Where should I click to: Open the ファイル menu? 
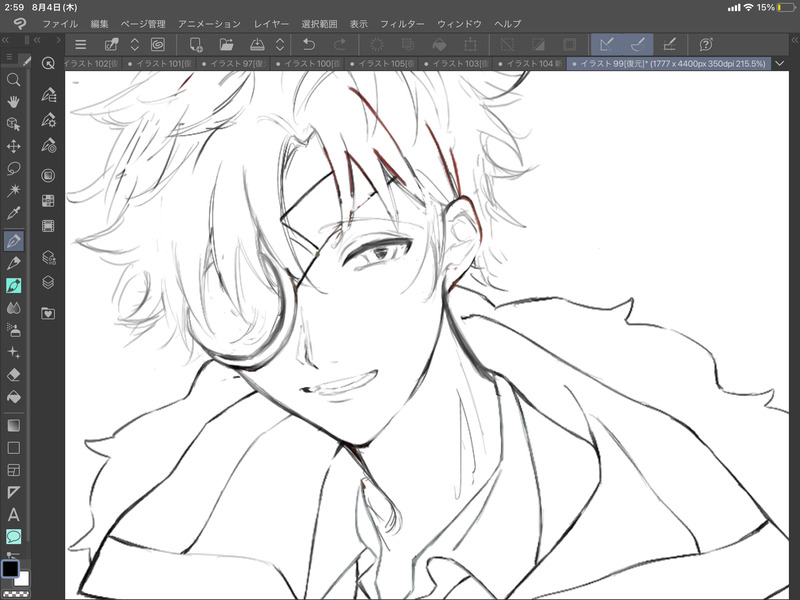click(60, 23)
